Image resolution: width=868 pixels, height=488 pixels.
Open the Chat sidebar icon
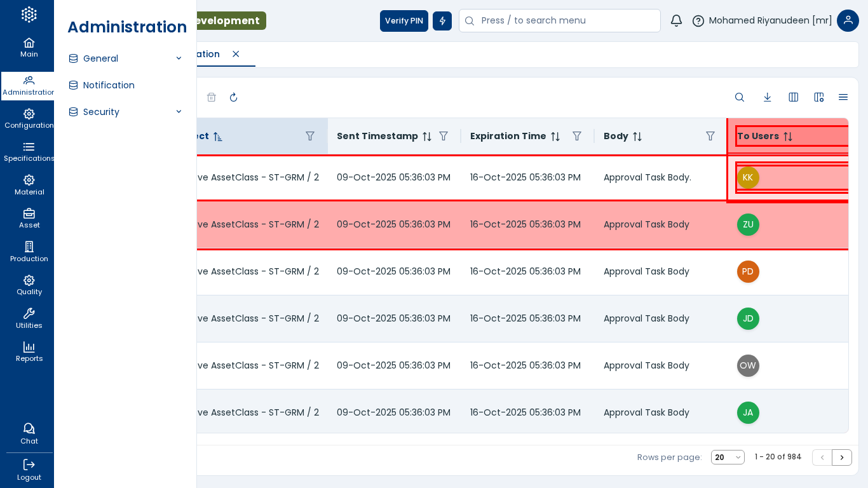tap(29, 433)
